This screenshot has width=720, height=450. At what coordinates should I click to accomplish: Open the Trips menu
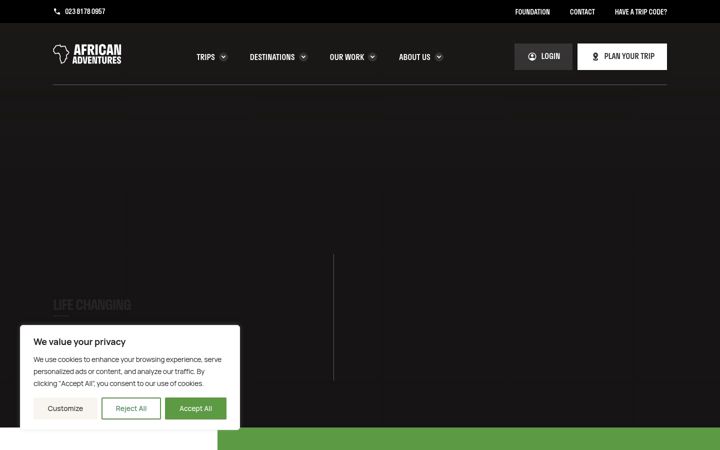206,57
